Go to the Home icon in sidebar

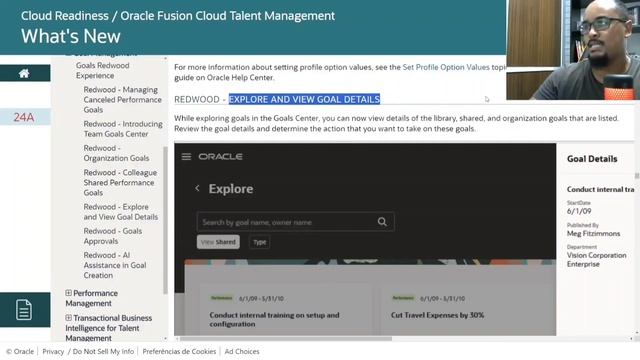point(24,73)
